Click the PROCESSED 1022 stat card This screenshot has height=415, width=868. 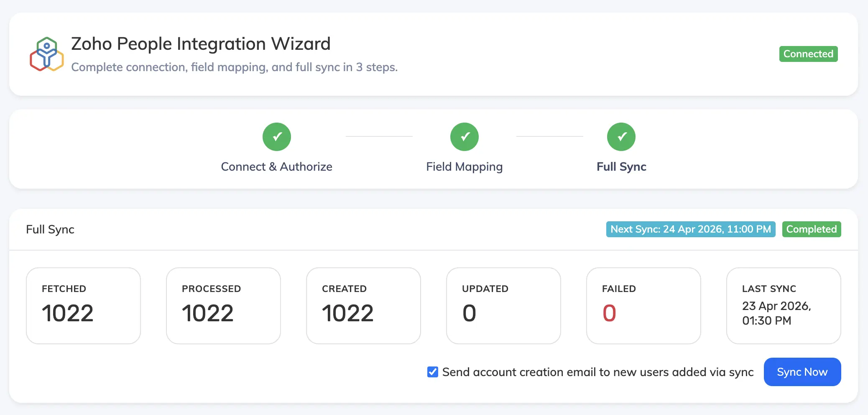tap(223, 306)
